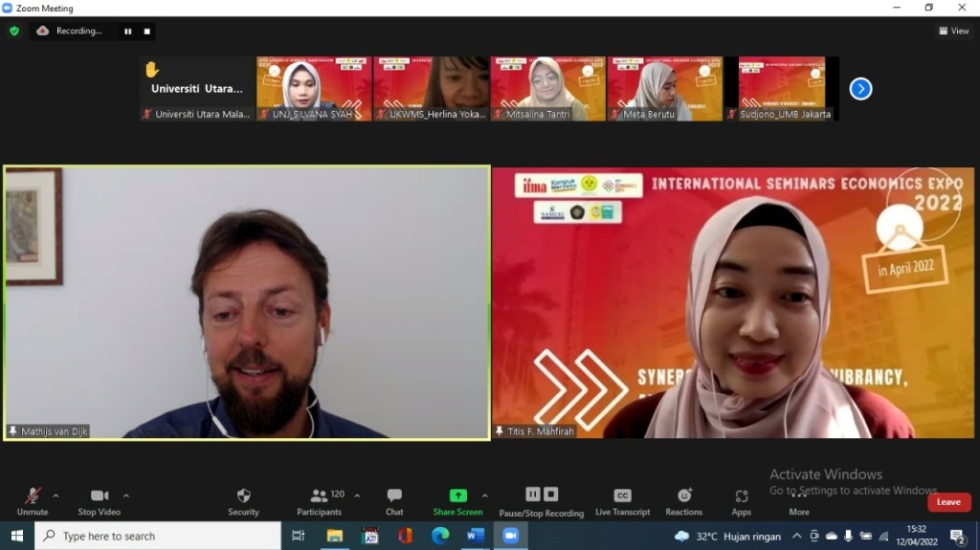Open the Chat panel
The image size is (980, 550).
point(394,502)
